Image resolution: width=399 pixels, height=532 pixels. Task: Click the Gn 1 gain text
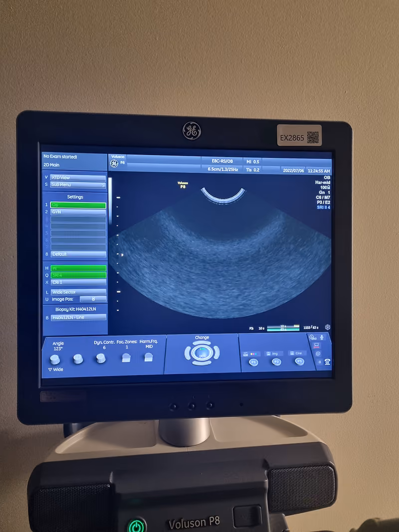click(324, 192)
